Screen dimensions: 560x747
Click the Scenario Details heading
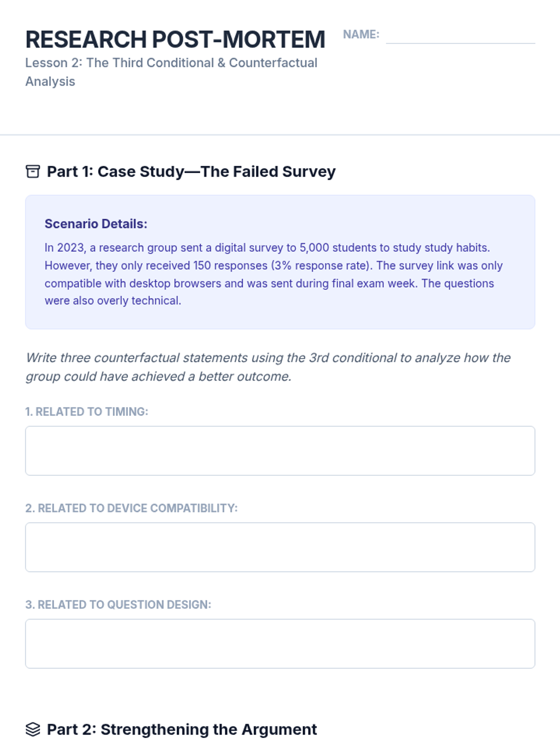(96, 224)
